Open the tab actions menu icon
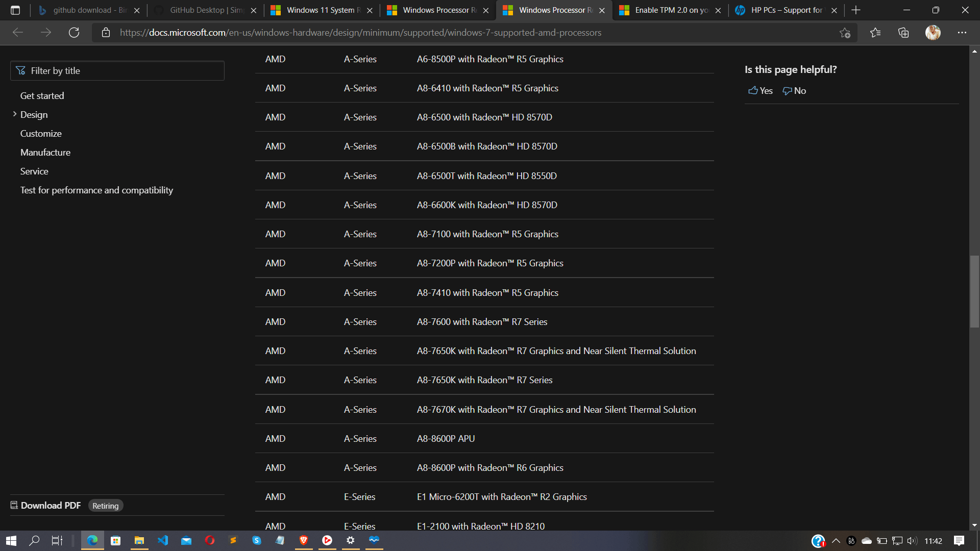The height and width of the screenshot is (551, 980). [x=15, y=10]
